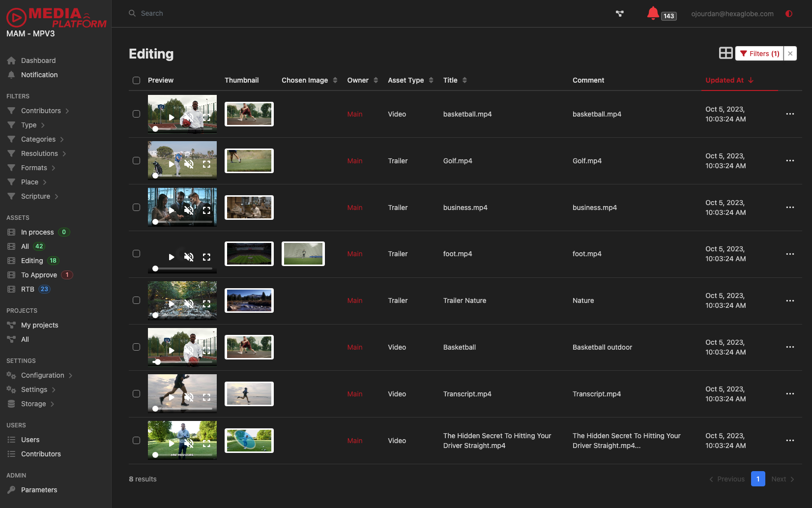Expand the Contributors filter
The height and width of the screenshot is (508, 812).
pos(41,111)
